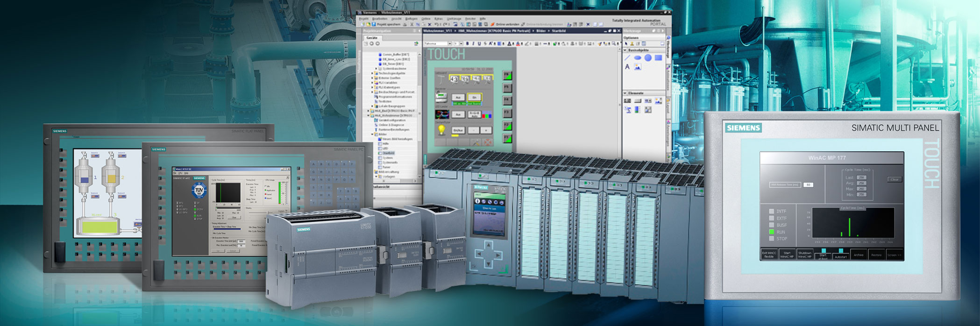Collapse the Elemente section
The image size is (980, 326).
tap(625, 93)
